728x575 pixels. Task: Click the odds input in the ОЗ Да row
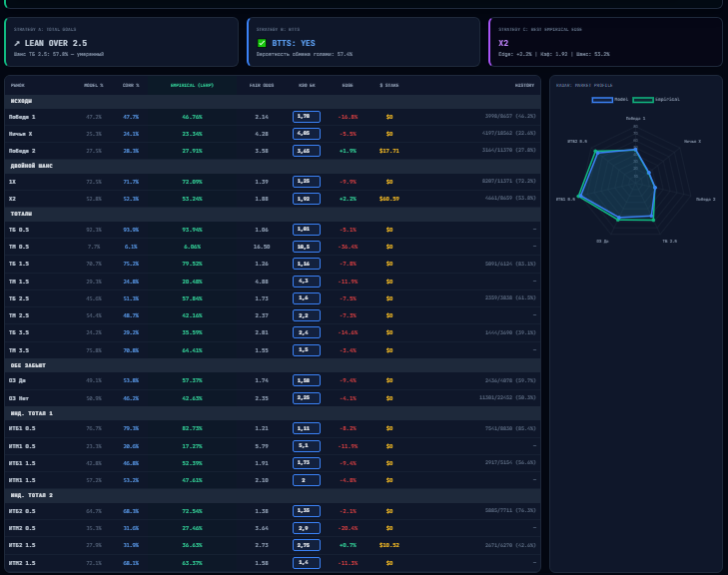[307, 380]
